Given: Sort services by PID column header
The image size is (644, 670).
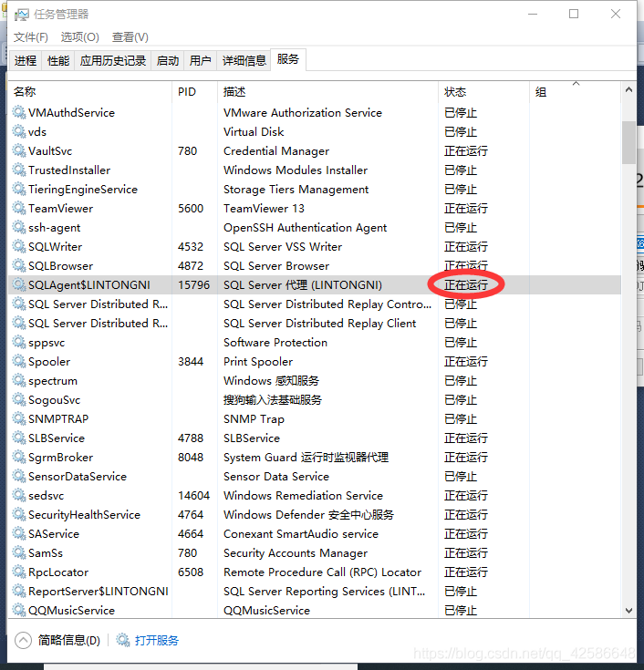Looking at the screenshot, I should click(x=187, y=92).
